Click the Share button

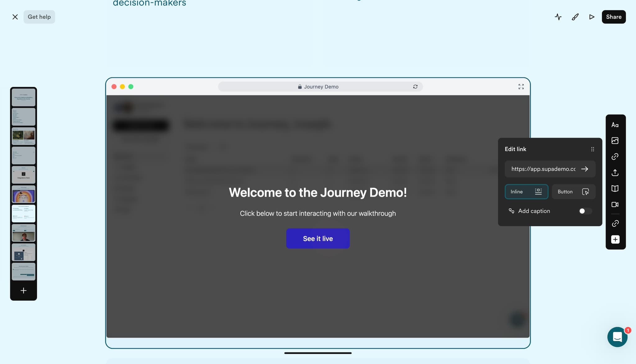coord(613,17)
